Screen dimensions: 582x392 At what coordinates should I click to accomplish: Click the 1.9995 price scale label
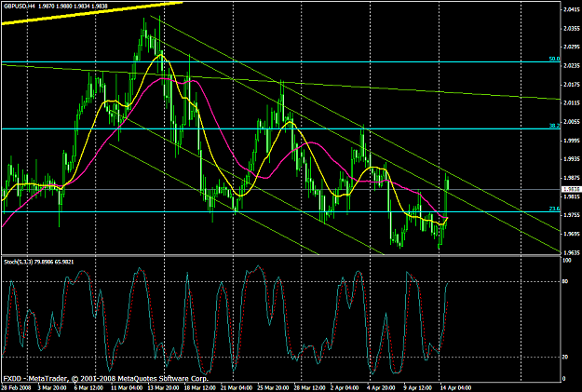(571, 141)
